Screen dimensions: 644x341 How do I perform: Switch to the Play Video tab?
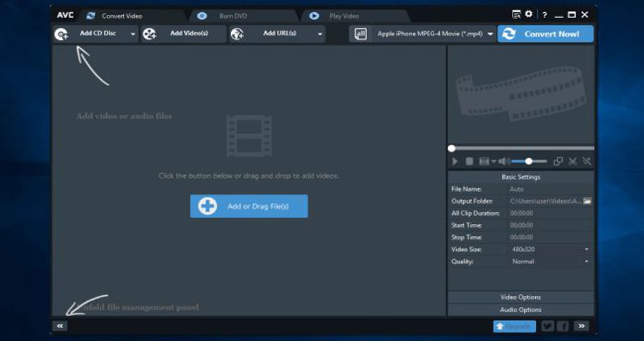point(343,15)
